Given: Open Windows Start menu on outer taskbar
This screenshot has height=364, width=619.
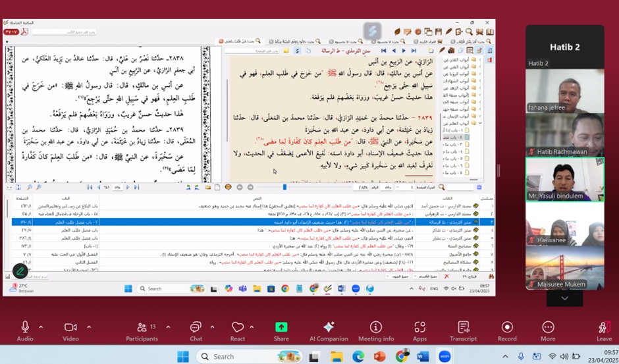Looking at the screenshot, I should [183, 357].
